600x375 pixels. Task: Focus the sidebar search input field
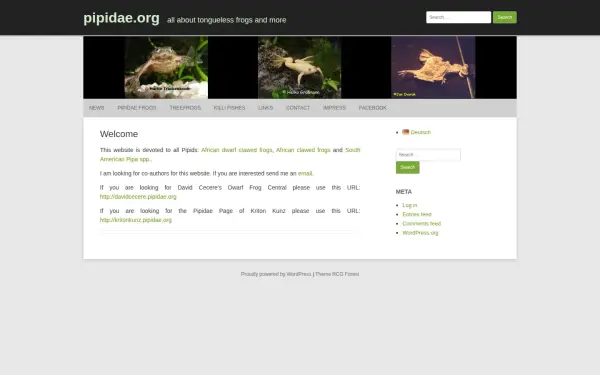428,155
